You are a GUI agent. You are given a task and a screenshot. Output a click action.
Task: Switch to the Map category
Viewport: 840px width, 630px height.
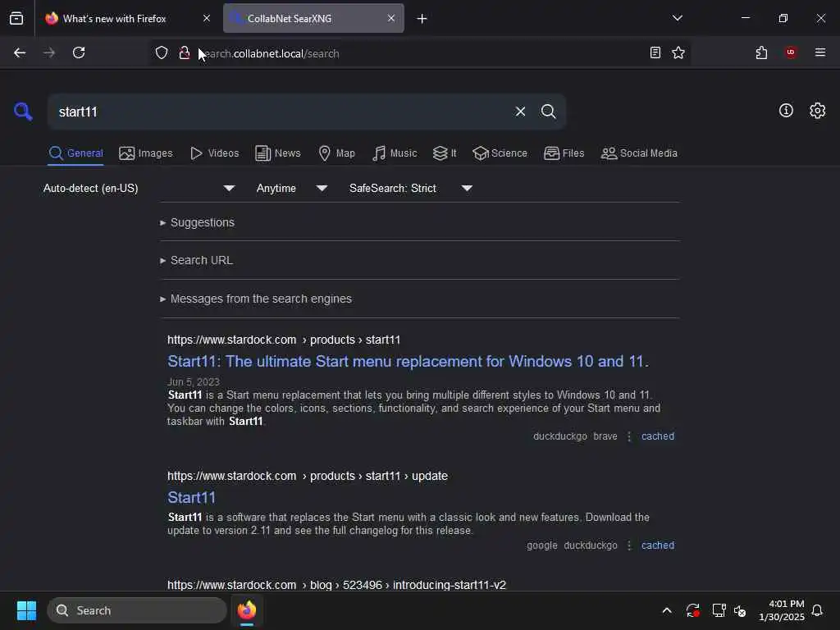click(x=336, y=153)
